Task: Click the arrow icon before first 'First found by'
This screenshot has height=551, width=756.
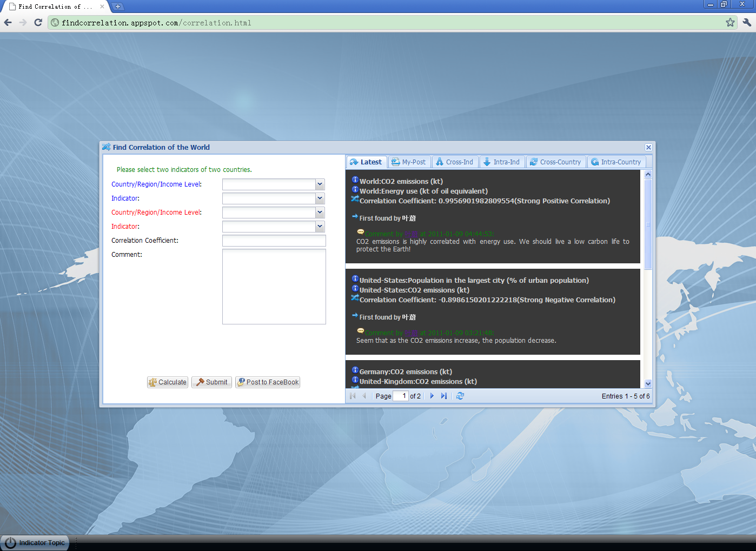Action: pos(355,216)
